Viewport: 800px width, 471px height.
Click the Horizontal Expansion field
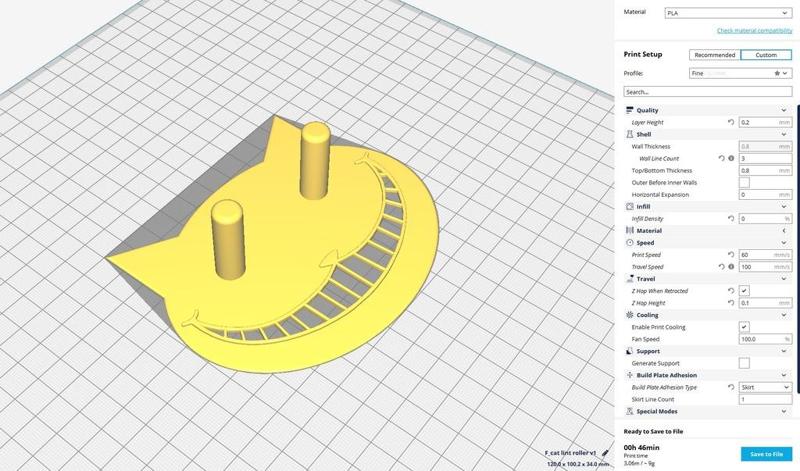[x=765, y=194]
